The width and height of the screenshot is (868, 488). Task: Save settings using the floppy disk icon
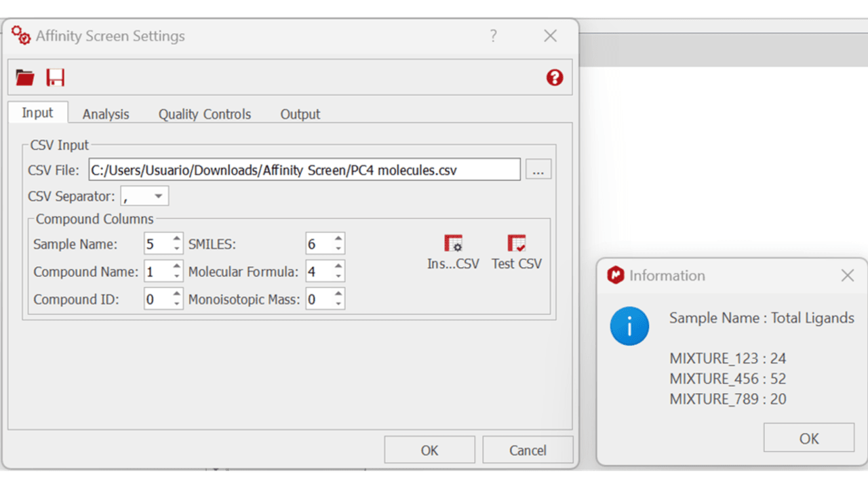point(55,77)
